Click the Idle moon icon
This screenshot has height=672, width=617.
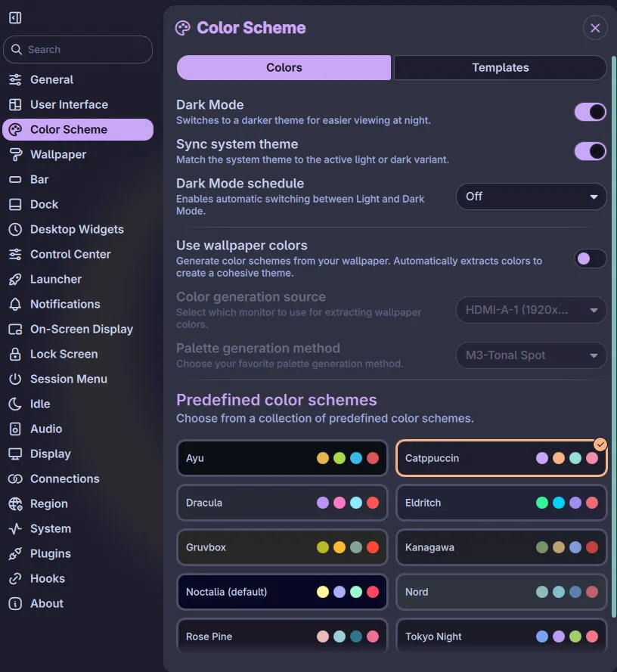tap(15, 404)
